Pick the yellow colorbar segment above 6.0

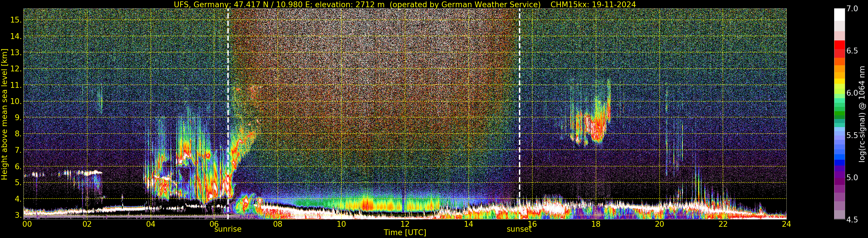(x=839, y=81)
